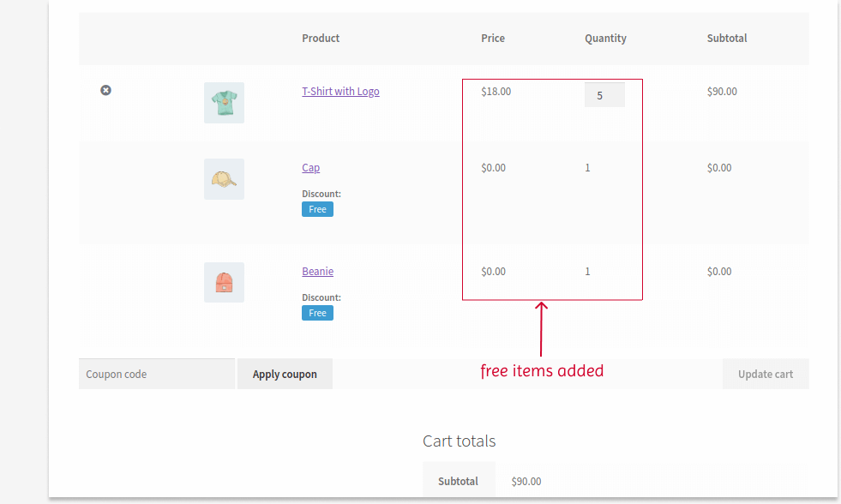Click the Cart totals heading
Viewport: 841px width, 504px height.
click(459, 441)
